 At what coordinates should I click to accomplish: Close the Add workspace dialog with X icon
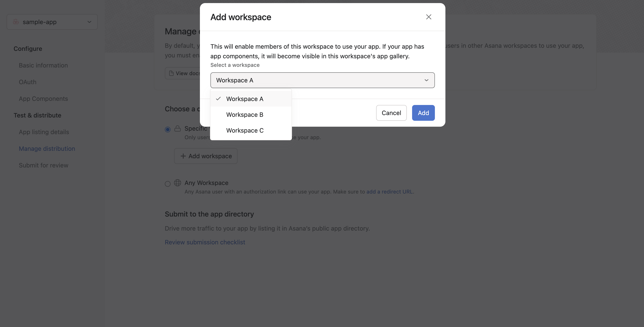(x=429, y=17)
